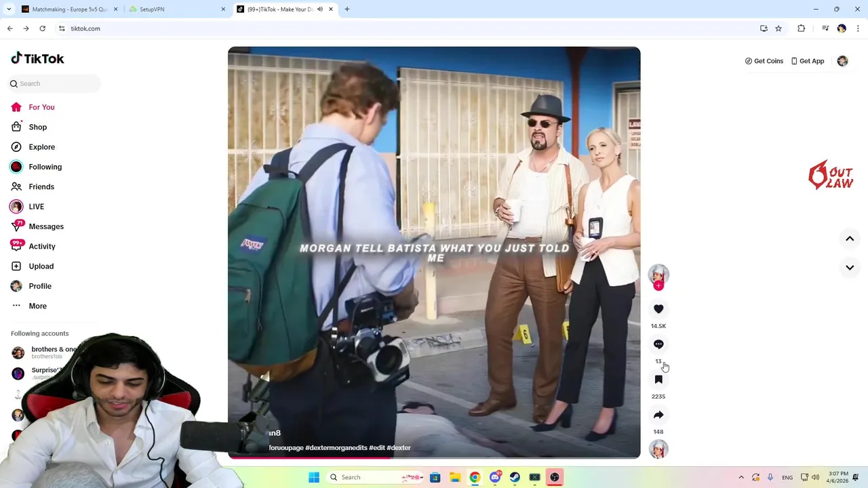The image size is (868, 488).
Task: Open the Chrome profile avatar
Action: coord(842,28)
